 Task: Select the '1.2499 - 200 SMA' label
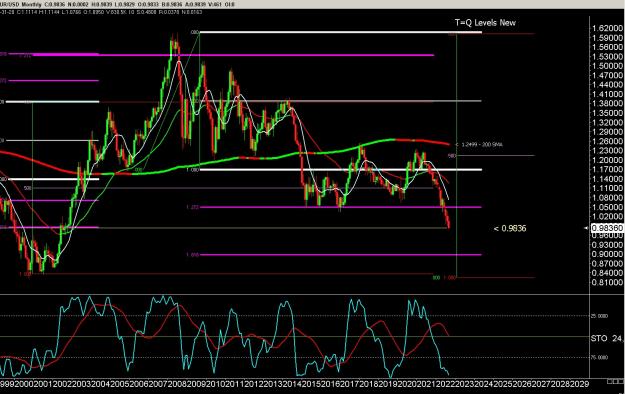point(482,144)
